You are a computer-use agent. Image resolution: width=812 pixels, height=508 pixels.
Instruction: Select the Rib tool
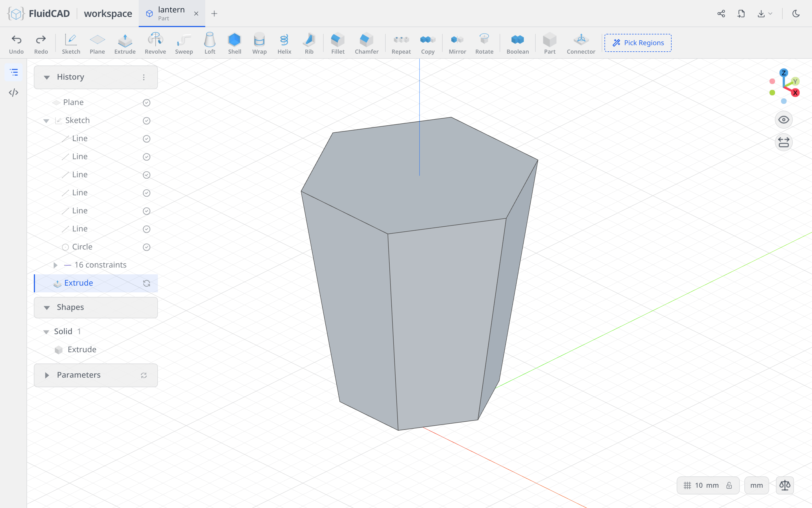coord(309,44)
